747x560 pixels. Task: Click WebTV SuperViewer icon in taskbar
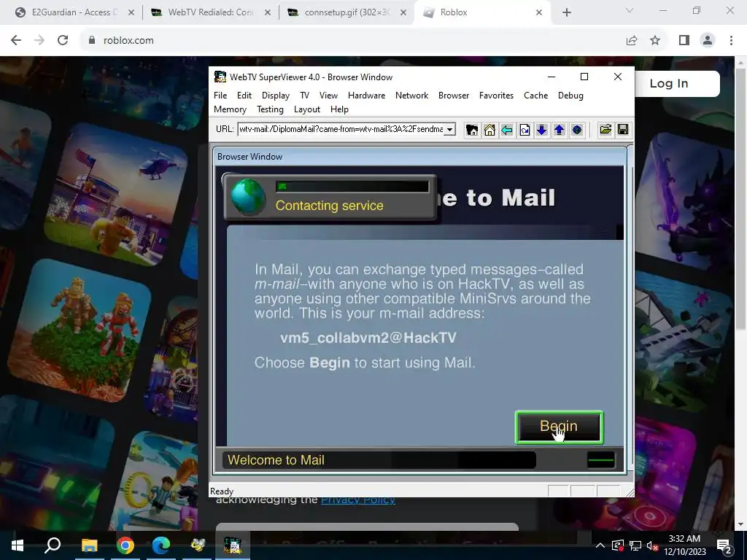[x=233, y=545]
